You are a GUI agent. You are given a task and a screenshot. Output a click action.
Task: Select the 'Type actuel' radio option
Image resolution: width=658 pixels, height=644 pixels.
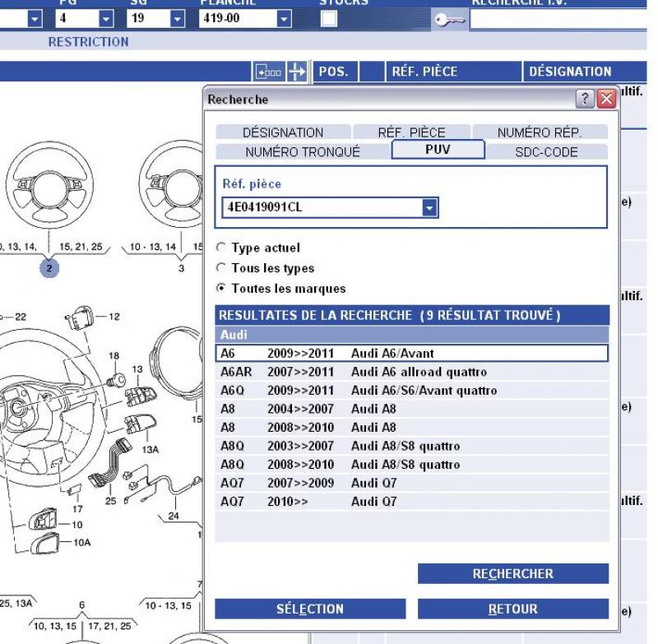[x=220, y=248]
